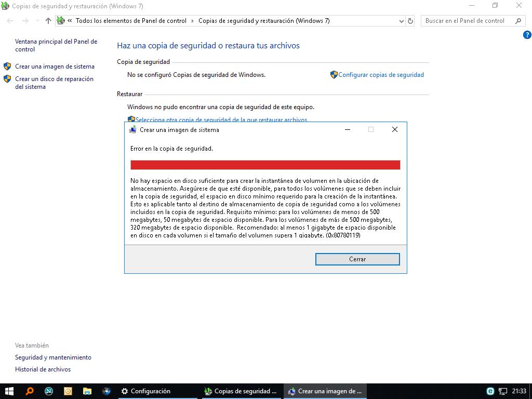Click Todos los elementos de Panel de control breadcrumb
532x399 pixels.
(x=131, y=21)
